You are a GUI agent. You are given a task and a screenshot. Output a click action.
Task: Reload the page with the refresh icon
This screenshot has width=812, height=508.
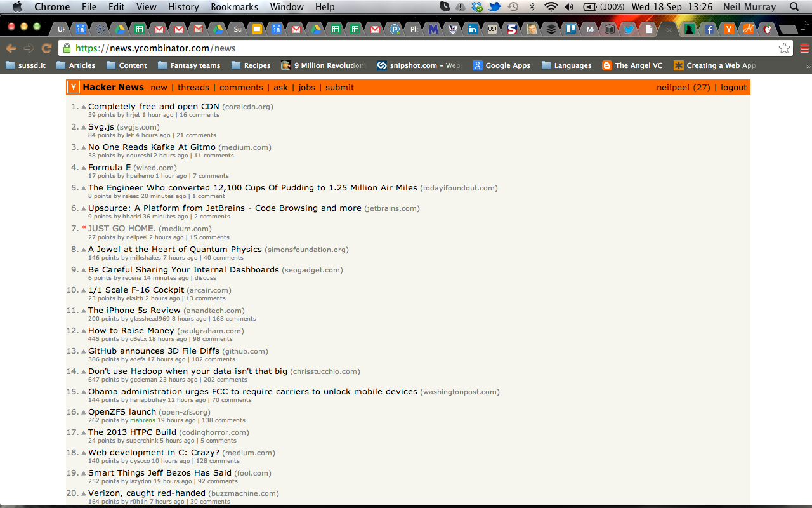(46, 48)
